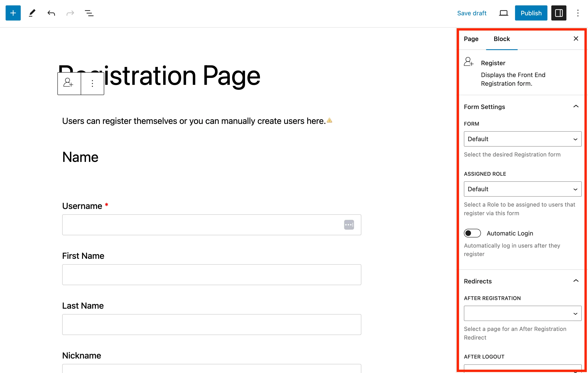Open the Document Overview list view
The image size is (588, 373).
point(89,13)
